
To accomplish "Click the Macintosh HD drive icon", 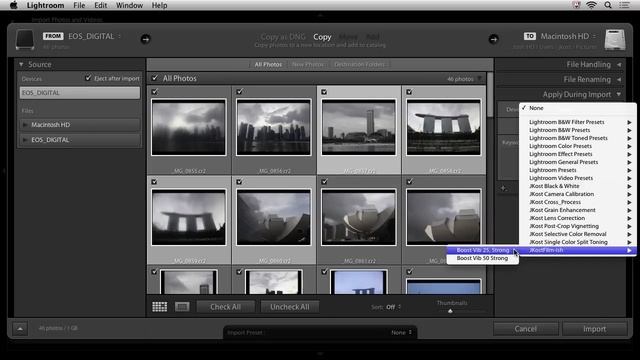I will point(615,40).
